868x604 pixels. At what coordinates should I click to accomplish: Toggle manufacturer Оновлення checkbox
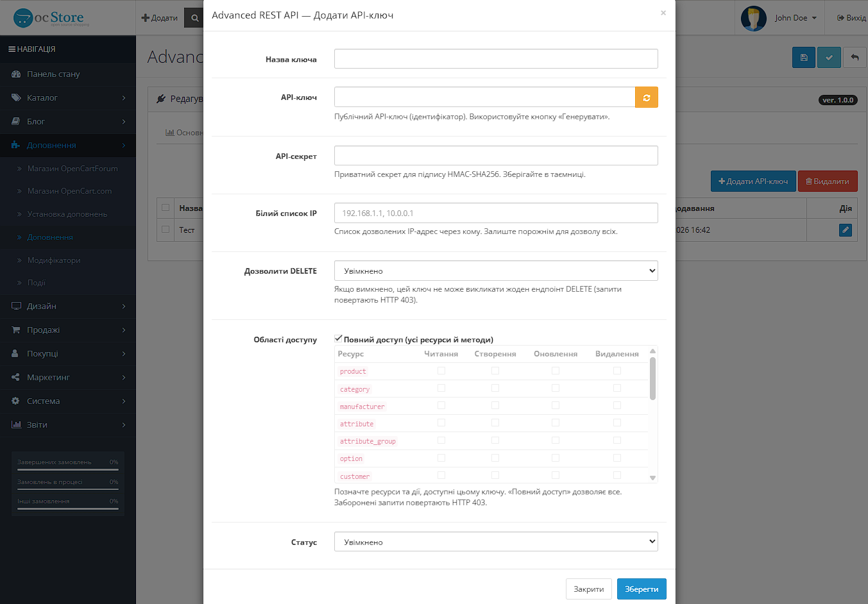click(556, 405)
